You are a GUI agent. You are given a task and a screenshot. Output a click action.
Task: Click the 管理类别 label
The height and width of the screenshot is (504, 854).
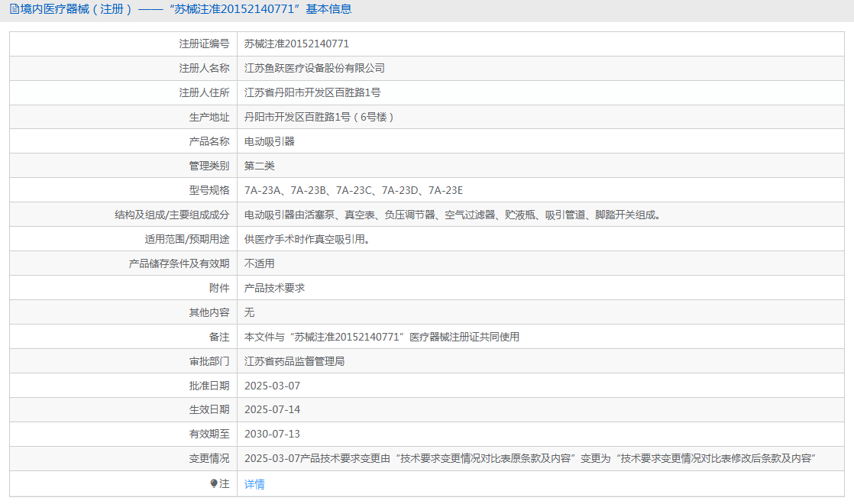pyautogui.click(x=209, y=166)
